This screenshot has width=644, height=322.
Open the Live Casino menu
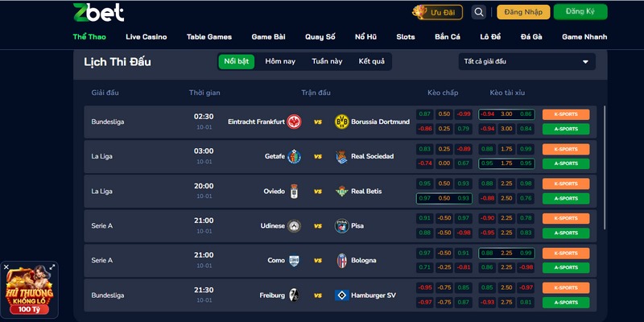145,37
